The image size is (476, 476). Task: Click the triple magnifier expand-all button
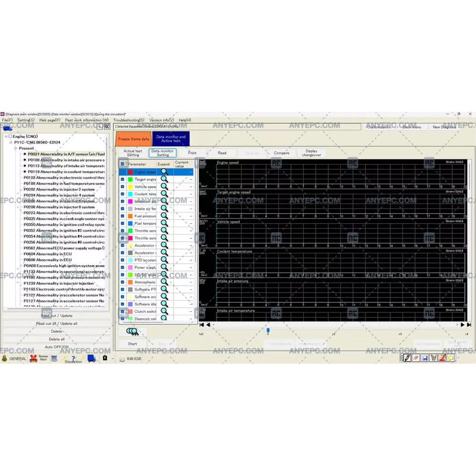click(x=132, y=332)
